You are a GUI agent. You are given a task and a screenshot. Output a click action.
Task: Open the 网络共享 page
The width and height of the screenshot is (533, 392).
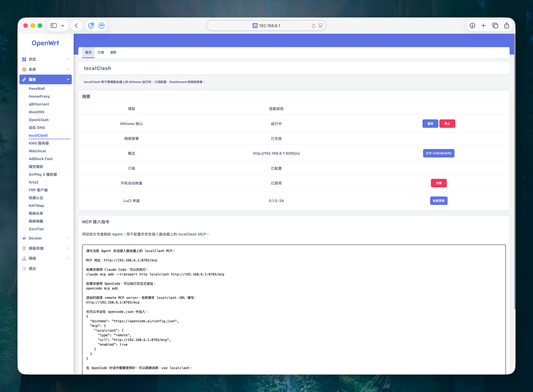(36, 214)
